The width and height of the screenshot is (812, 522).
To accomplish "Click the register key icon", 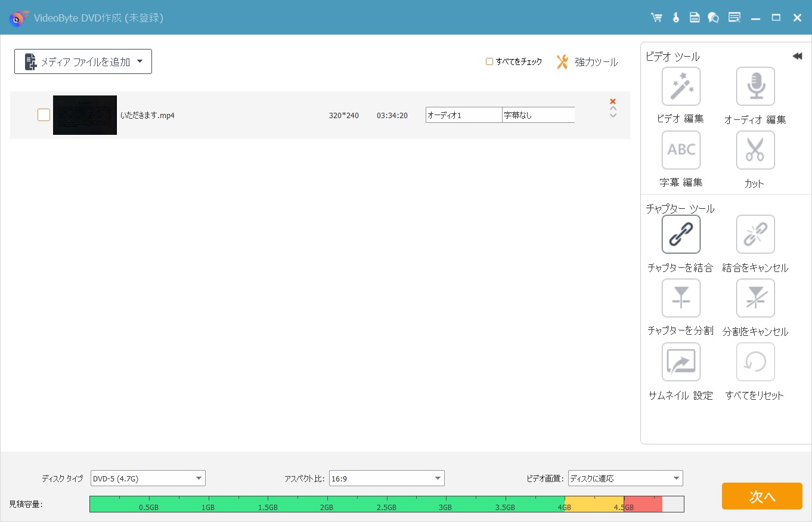I will (x=675, y=18).
